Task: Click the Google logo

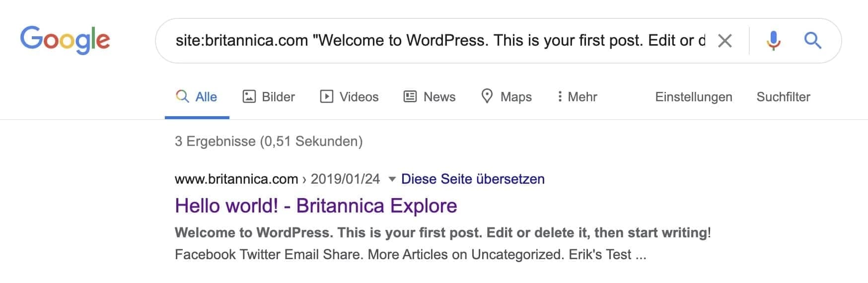Action: tap(65, 40)
